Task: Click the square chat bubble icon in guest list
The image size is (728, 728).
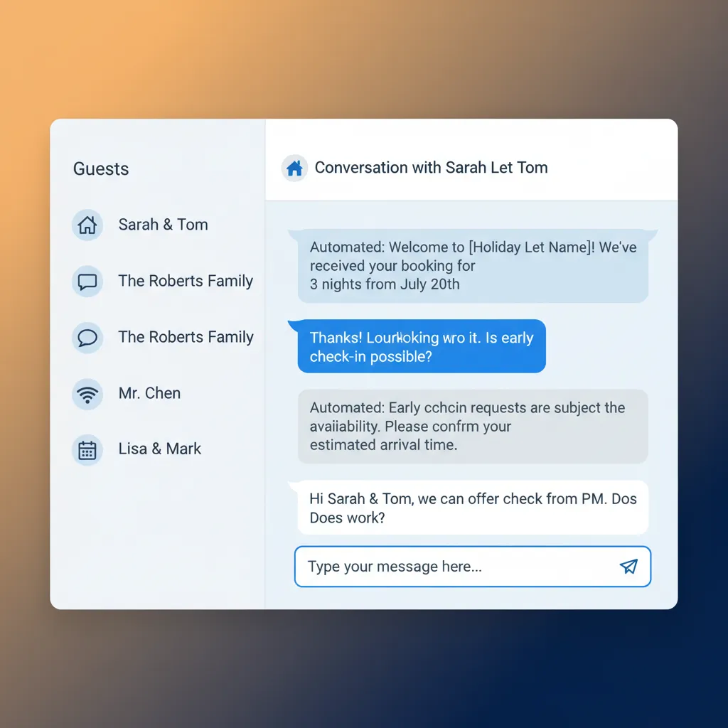Action: pos(87,281)
